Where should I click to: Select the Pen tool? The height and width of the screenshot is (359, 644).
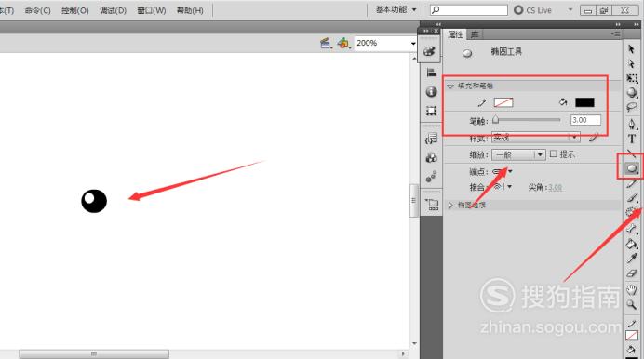(632, 124)
